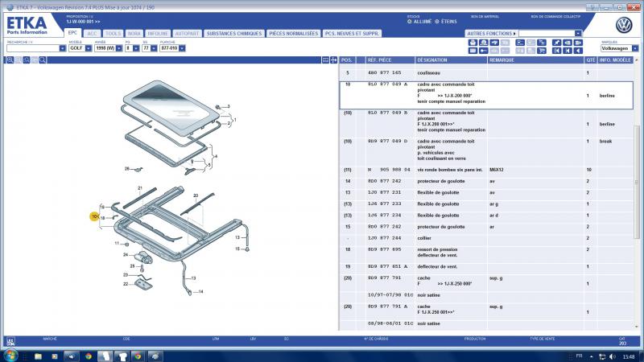Click the shopping cart icon in the toolbar
The width and height of the screenshot is (644, 362).
[x=542, y=51]
